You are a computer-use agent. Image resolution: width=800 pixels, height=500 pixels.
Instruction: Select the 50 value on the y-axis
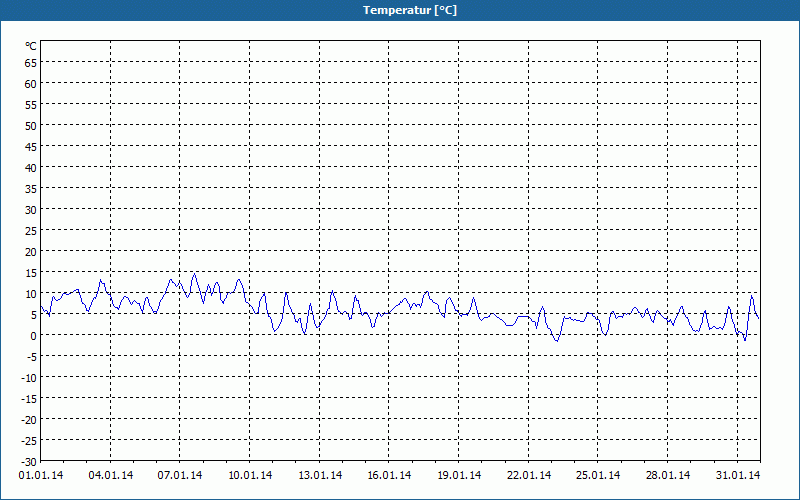[31, 125]
